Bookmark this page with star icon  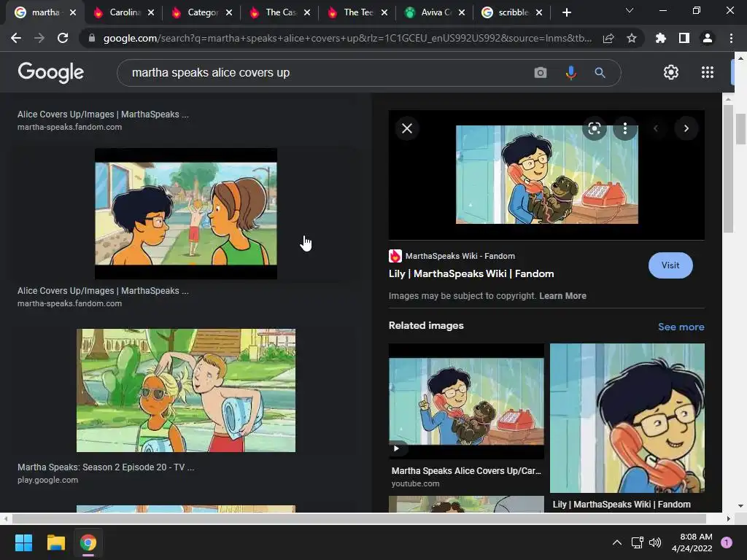(632, 38)
